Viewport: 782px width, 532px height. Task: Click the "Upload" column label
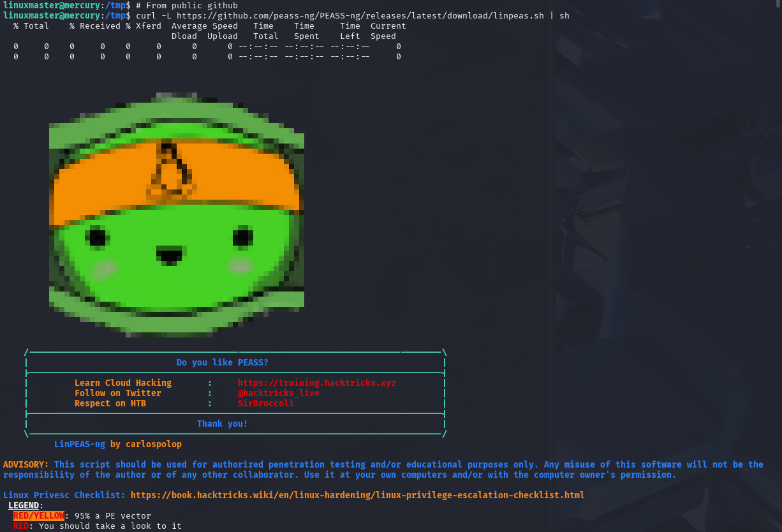223,36
